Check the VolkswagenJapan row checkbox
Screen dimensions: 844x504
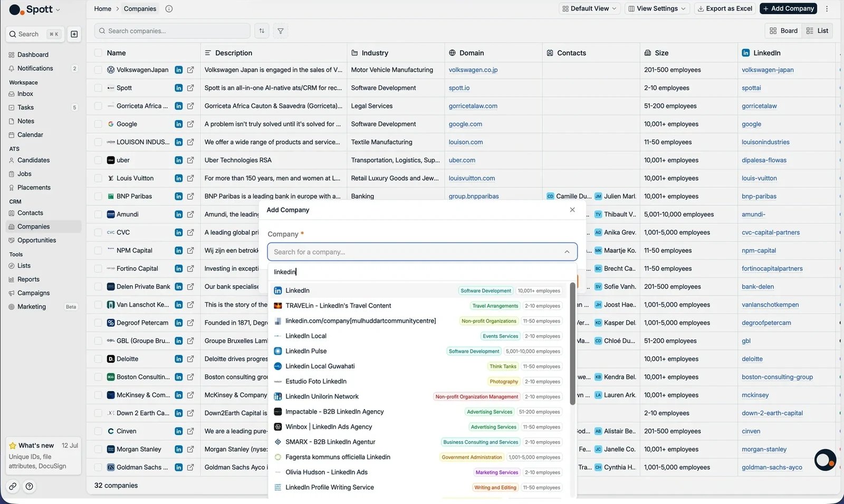coord(98,70)
